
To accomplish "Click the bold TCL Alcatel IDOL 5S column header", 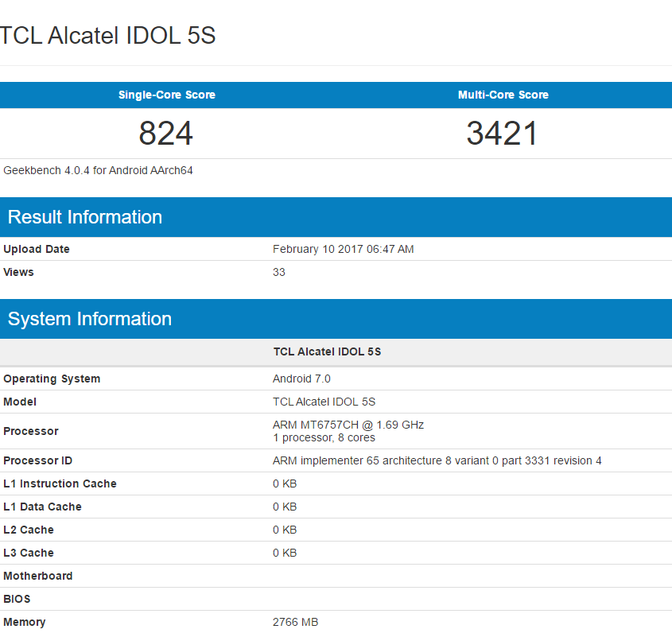I will point(328,351).
